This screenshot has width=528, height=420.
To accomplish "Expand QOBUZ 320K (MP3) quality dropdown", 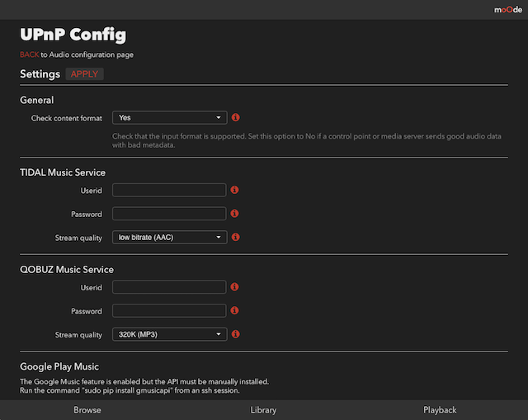I will coord(170,334).
